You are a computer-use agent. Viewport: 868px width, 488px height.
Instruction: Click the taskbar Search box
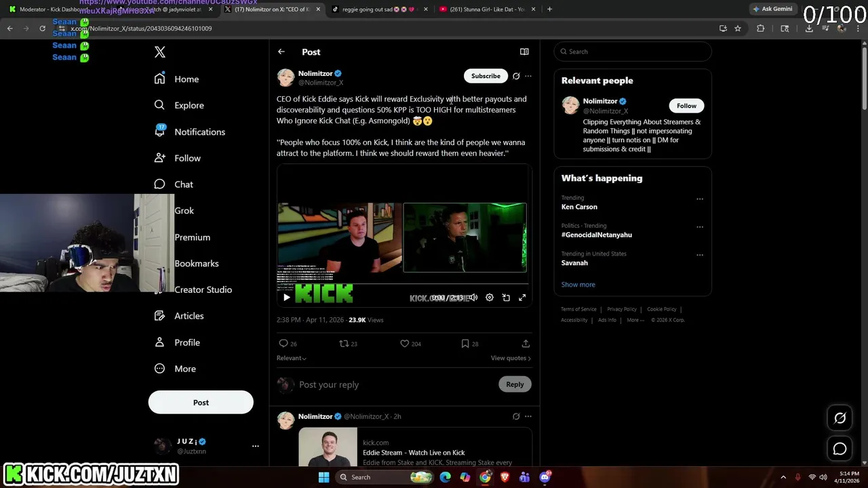click(387, 477)
